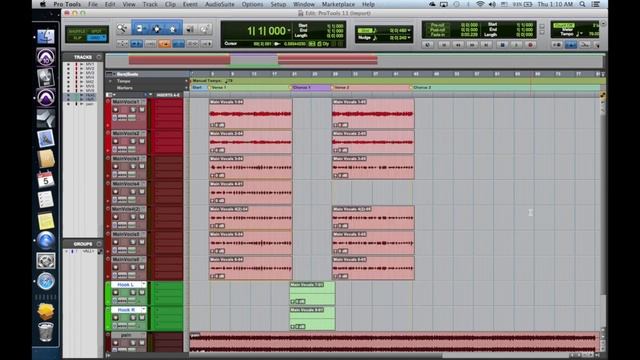
Task: Record-enable the MainVocls1 track
Action: [x=116, y=110]
